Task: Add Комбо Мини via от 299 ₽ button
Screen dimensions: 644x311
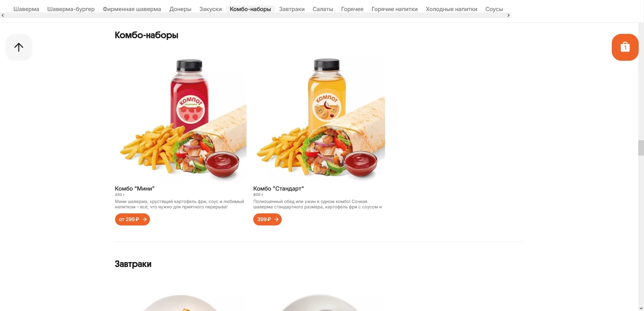Action: click(132, 219)
